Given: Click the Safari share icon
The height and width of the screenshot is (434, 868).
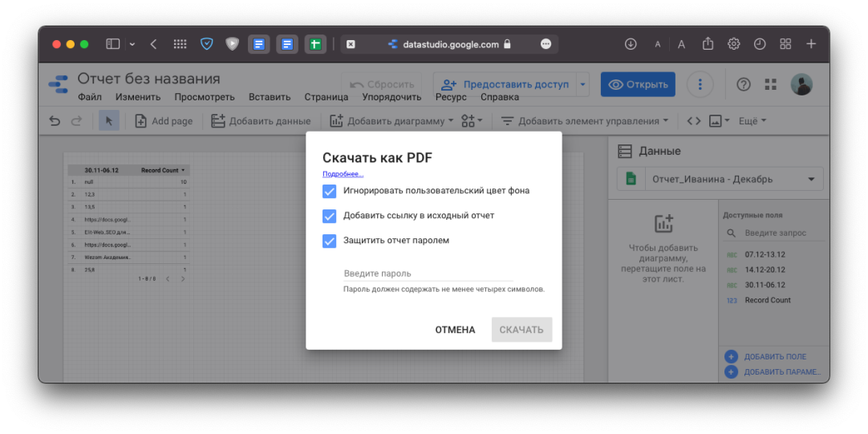Looking at the screenshot, I should coord(708,44).
